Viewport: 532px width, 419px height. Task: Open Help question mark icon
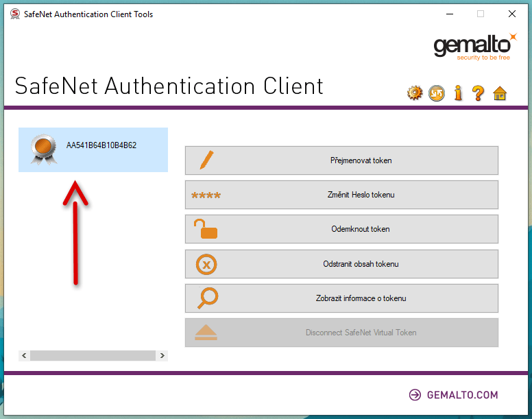pos(478,93)
